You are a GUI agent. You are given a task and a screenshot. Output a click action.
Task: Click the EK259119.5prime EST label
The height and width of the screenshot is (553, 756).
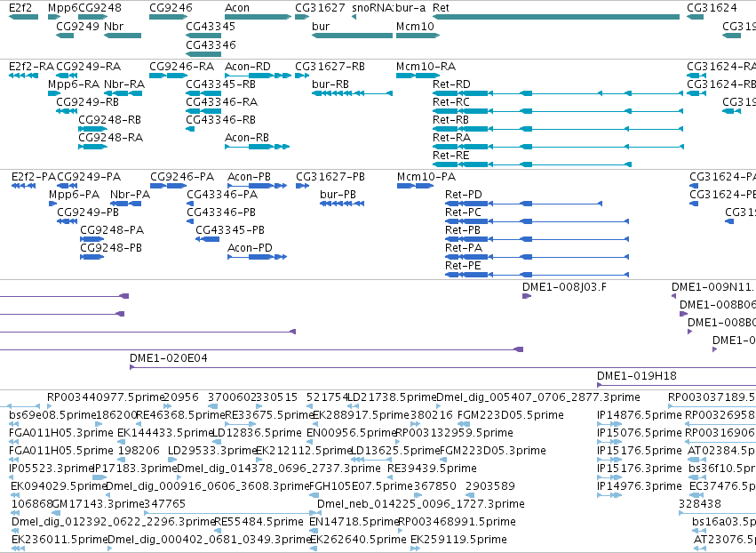coord(458,540)
